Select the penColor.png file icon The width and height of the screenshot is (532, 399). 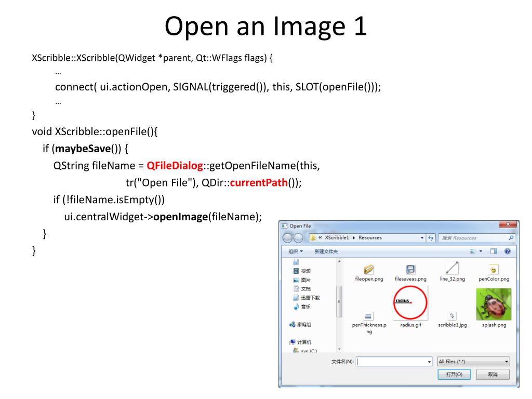494,270
